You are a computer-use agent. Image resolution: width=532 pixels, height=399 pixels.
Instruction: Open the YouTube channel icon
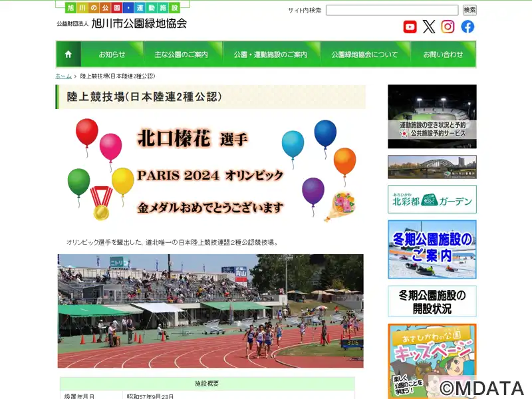tap(410, 27)
